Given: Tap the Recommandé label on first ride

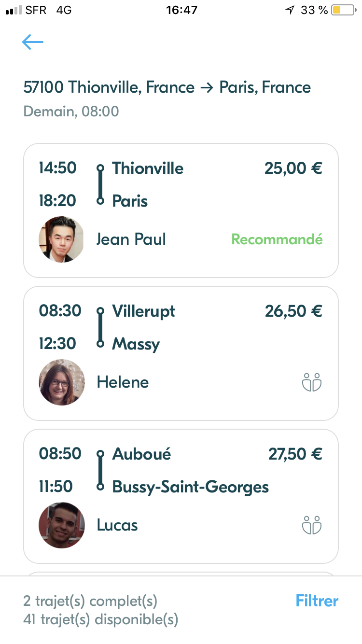Looking at the screenshot, I should (277, 239).
